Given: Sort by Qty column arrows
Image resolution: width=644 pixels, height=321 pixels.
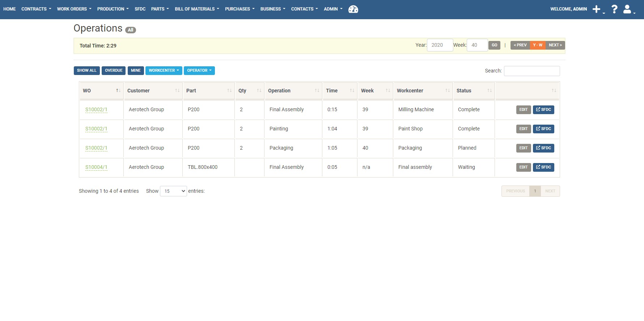Looking at the screenshot, I should coord(259,91).
